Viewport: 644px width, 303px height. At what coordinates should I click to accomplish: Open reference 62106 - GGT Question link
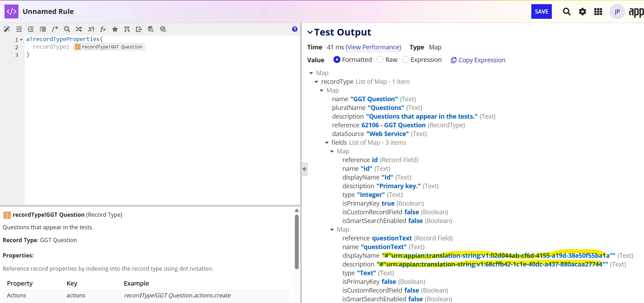393,125
